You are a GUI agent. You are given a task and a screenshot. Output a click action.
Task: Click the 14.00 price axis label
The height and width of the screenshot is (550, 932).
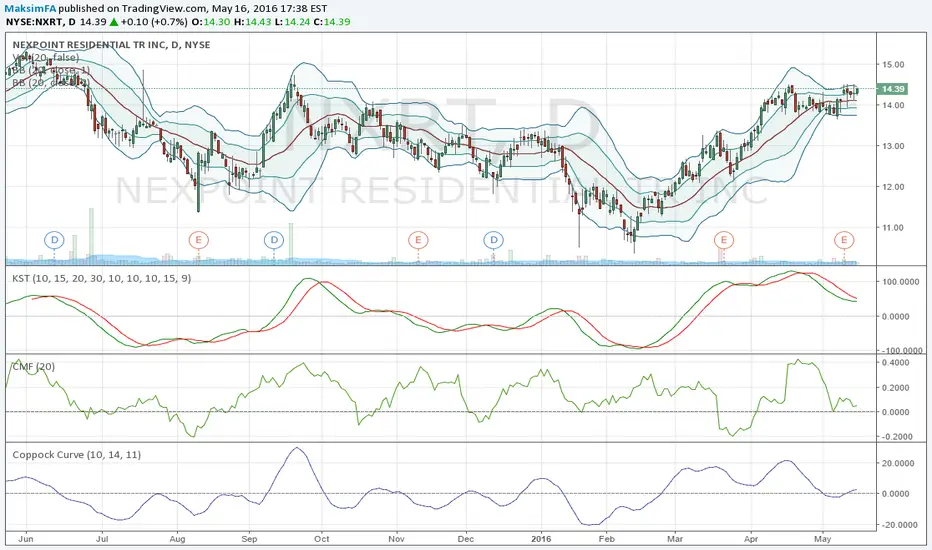tap(893, 105)
